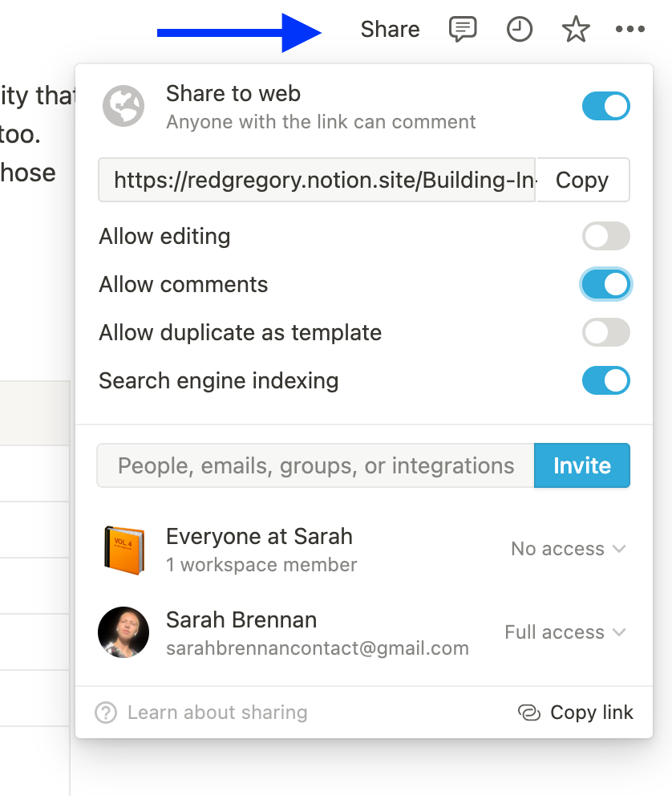Open the Full access permission dropdown
672x796 pixels.
(565, 632)
